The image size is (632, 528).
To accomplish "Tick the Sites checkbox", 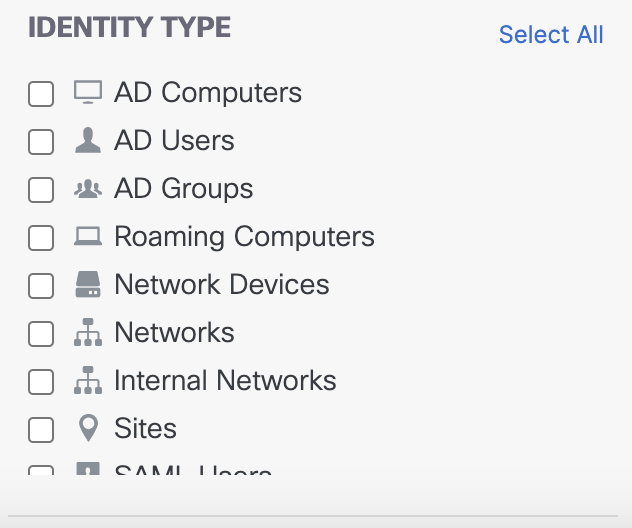I will pyautogui.click(x=41, y=430).
